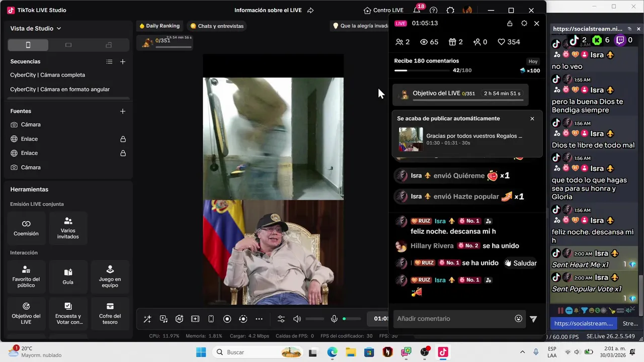The image size is (644, 362).
Task: Click the phone screen icon in bottom toolbar
Action: coord(211,319)
